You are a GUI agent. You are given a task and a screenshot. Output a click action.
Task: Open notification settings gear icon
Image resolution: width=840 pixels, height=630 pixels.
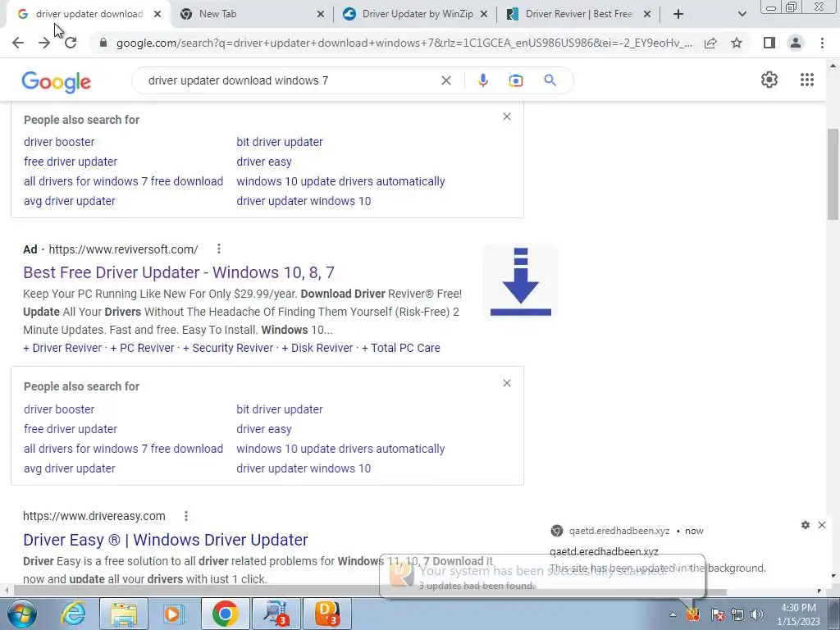806,525
